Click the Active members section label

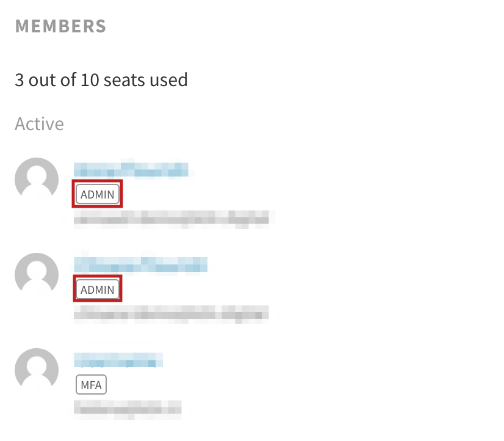(39, 124)
